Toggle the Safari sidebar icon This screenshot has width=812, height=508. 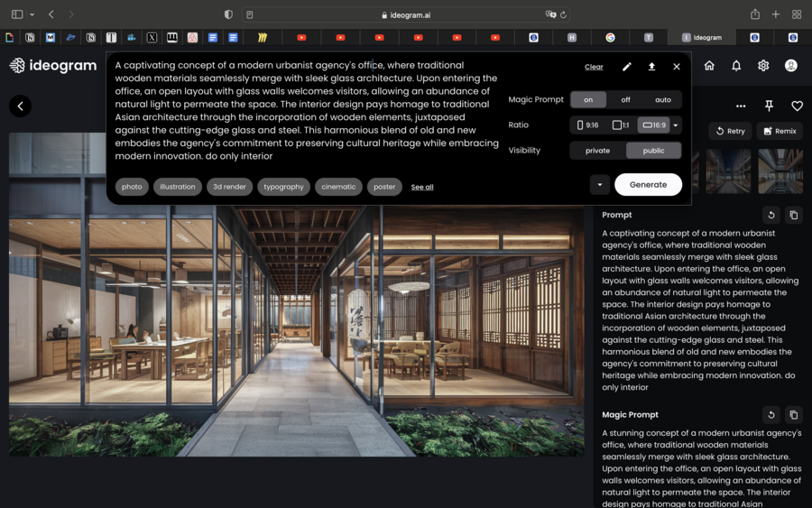coord(17,14)
